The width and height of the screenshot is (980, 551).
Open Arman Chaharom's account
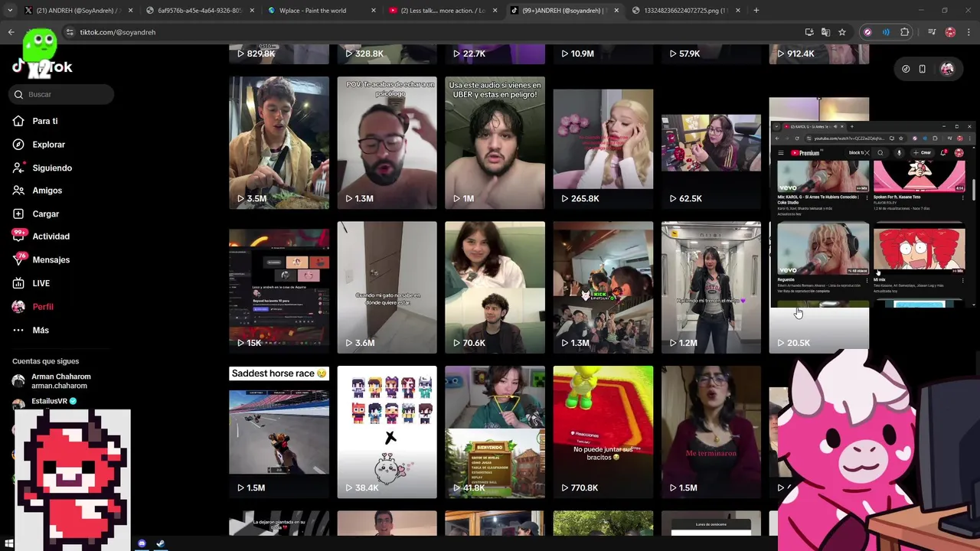(60, 381)
